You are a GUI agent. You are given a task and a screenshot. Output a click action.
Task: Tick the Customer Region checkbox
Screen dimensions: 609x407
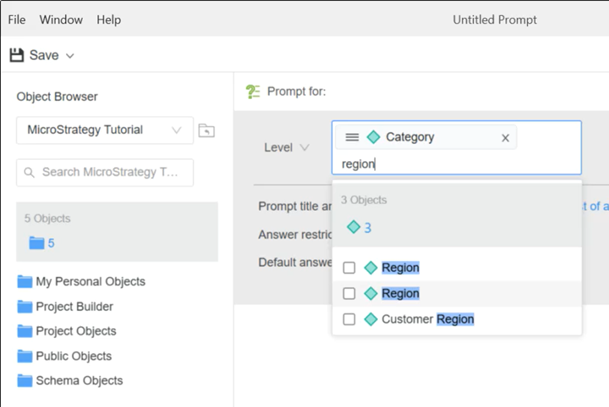coord(349,319)
